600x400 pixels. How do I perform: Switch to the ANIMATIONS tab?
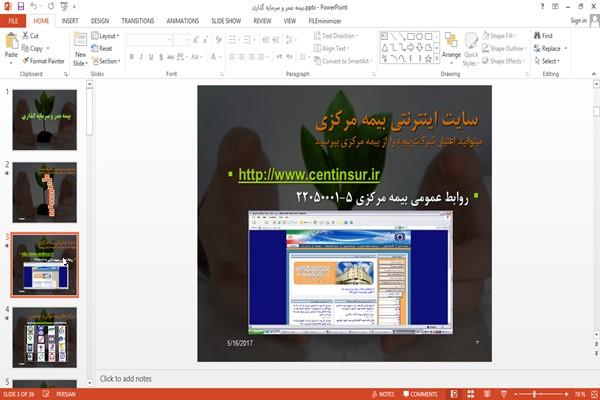pyautogui.click(x=183, y=21)
